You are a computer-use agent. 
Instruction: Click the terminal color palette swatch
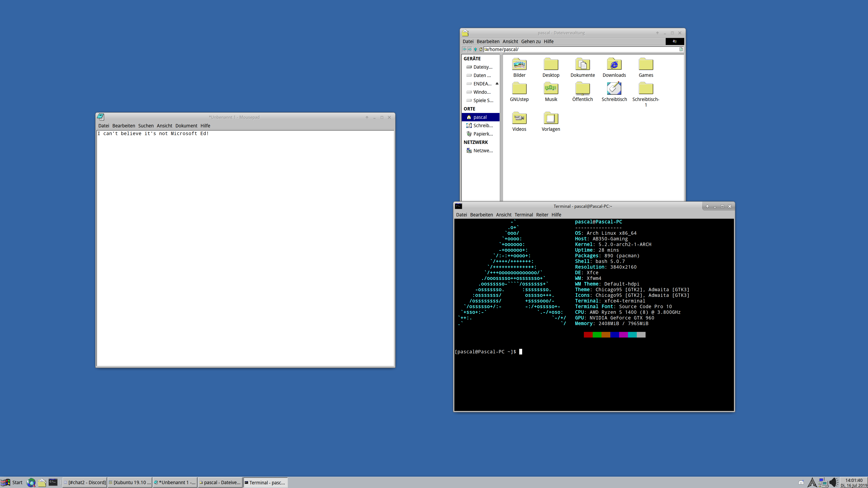[614, 335]
